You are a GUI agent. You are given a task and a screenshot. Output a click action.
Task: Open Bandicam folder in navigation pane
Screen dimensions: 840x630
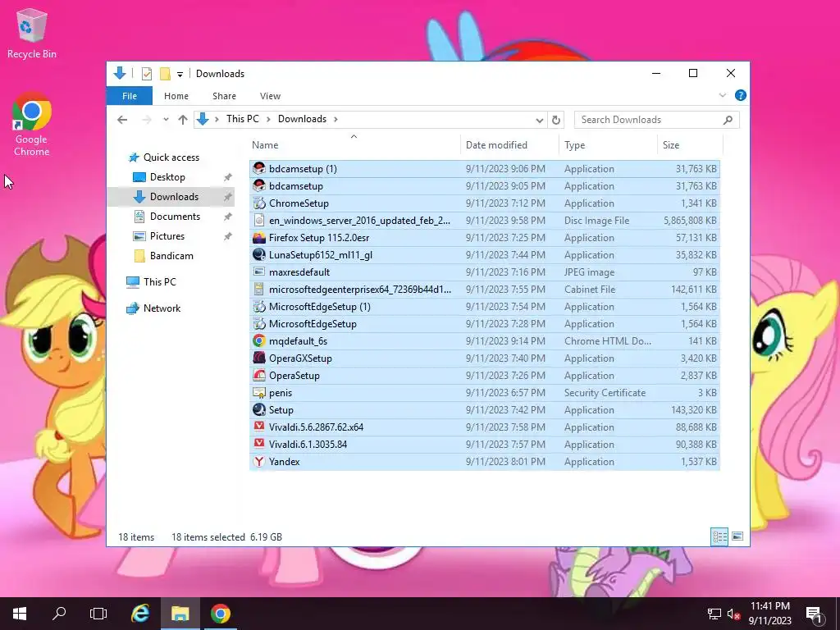[171, 256]
